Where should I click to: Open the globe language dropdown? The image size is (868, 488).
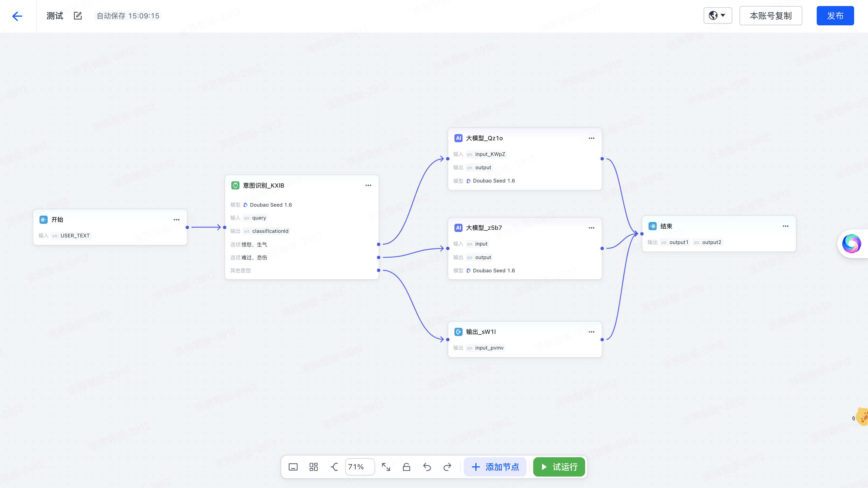(x=718, y=15)
